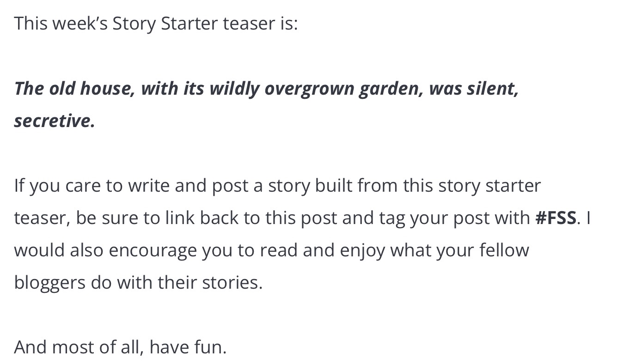
Task: Click the phrase "bloggers do with their stories."
Action: 138,282
